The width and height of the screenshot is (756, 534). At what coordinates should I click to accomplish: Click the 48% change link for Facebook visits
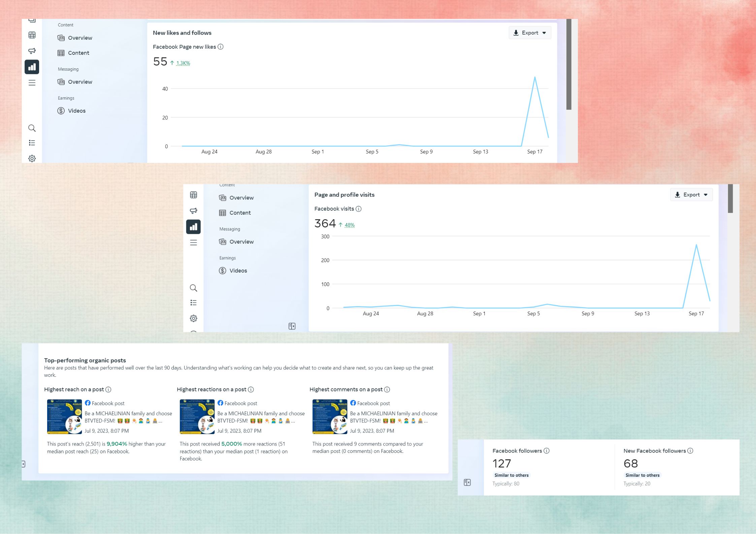(x=350, y=225)
